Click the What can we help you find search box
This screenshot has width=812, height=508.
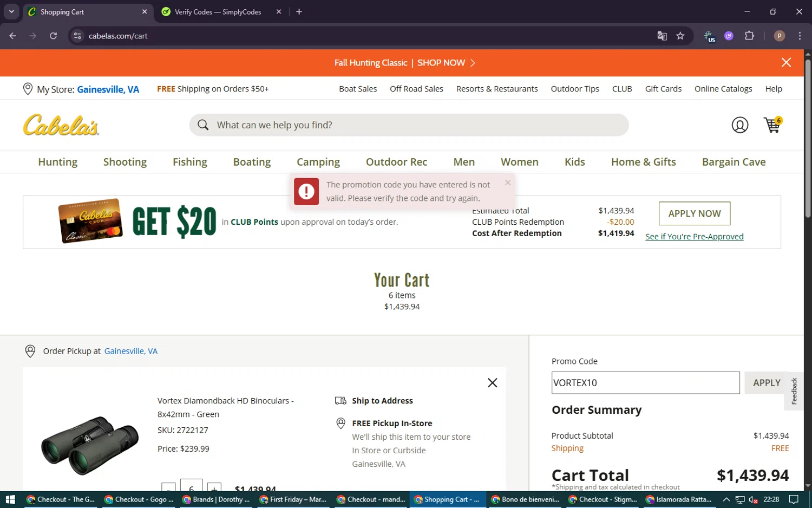pyautogui.click(x=409, y=125)
